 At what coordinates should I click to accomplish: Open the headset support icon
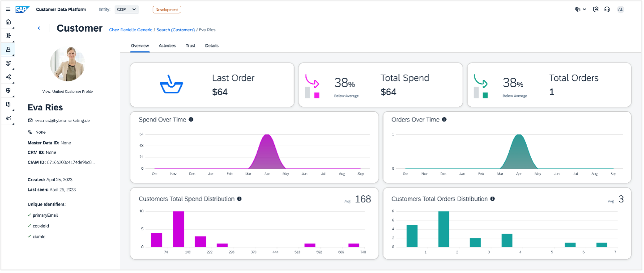[x=607, y=9]
